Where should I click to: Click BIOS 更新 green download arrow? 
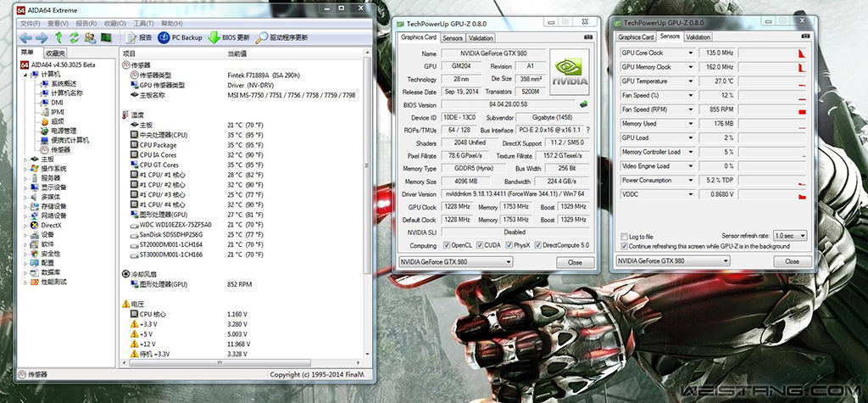click(x=229, y=37)
